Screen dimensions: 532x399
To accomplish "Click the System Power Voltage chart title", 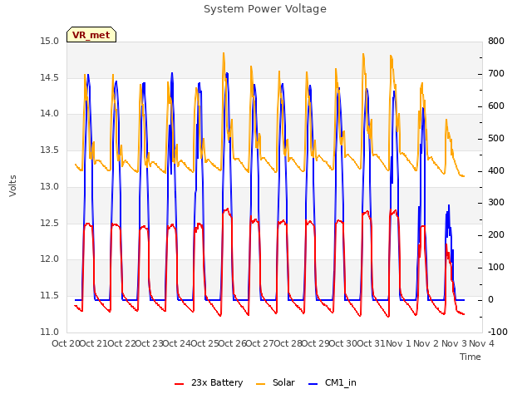I will point(265,9).
